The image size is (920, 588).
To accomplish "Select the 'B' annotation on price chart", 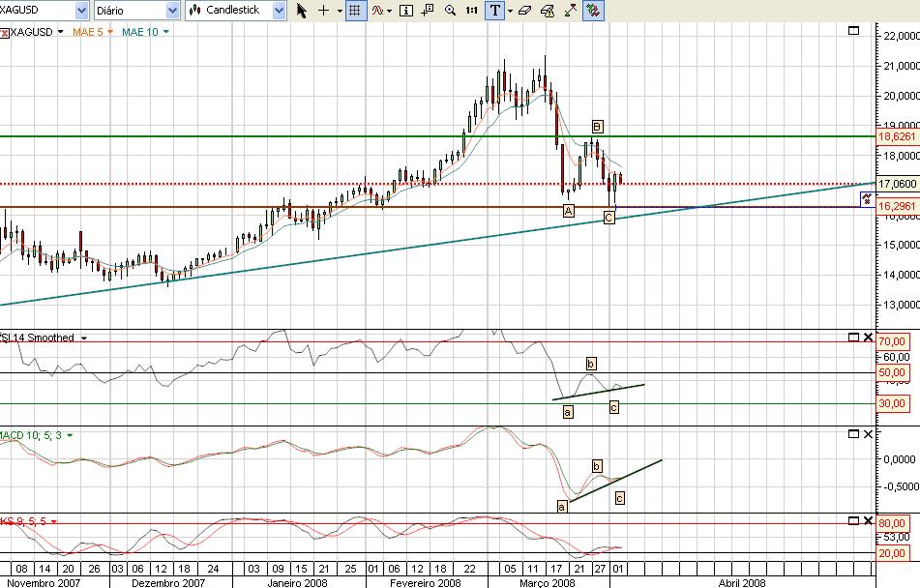I will [x=597, y=126].
